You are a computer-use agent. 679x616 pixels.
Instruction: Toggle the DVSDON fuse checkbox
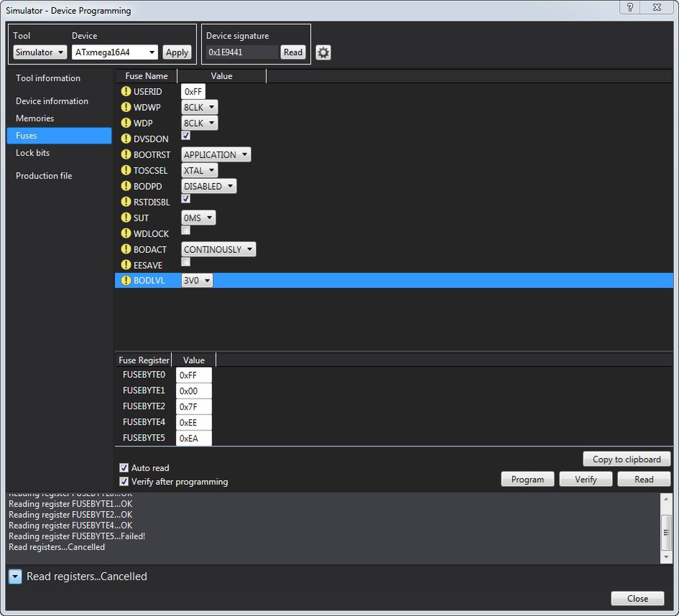point(186,135)
